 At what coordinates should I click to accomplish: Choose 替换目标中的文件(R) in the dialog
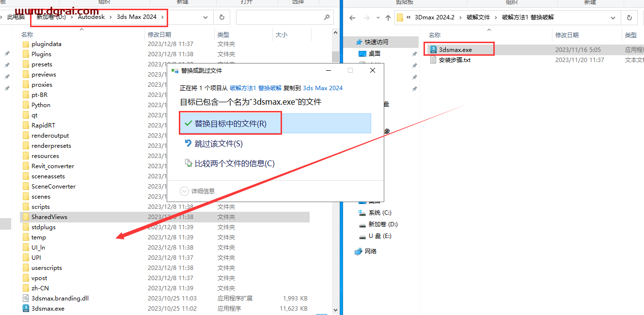coord(275,124)
